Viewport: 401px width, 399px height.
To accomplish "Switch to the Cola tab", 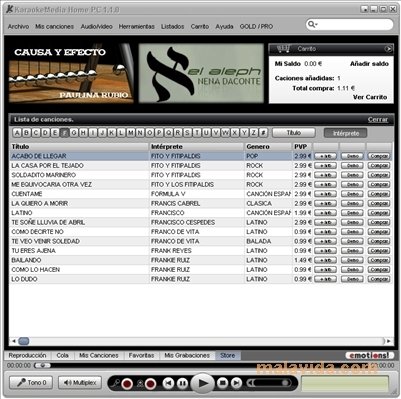I will [62, 356].
